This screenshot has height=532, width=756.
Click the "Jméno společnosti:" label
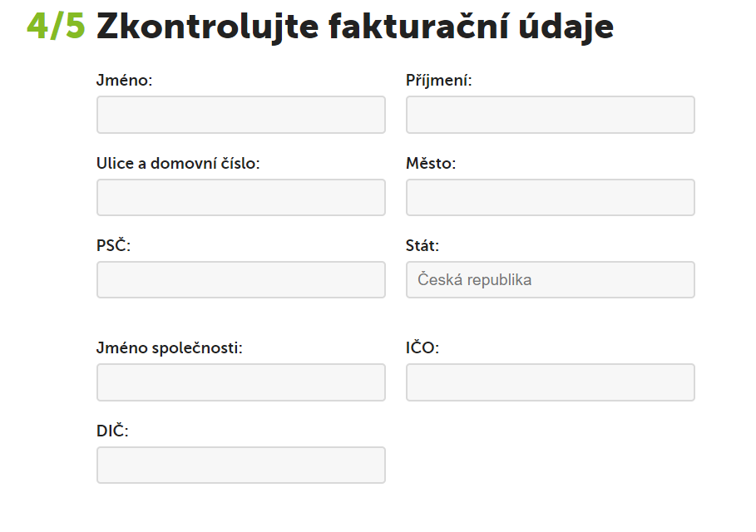point(170,348)
